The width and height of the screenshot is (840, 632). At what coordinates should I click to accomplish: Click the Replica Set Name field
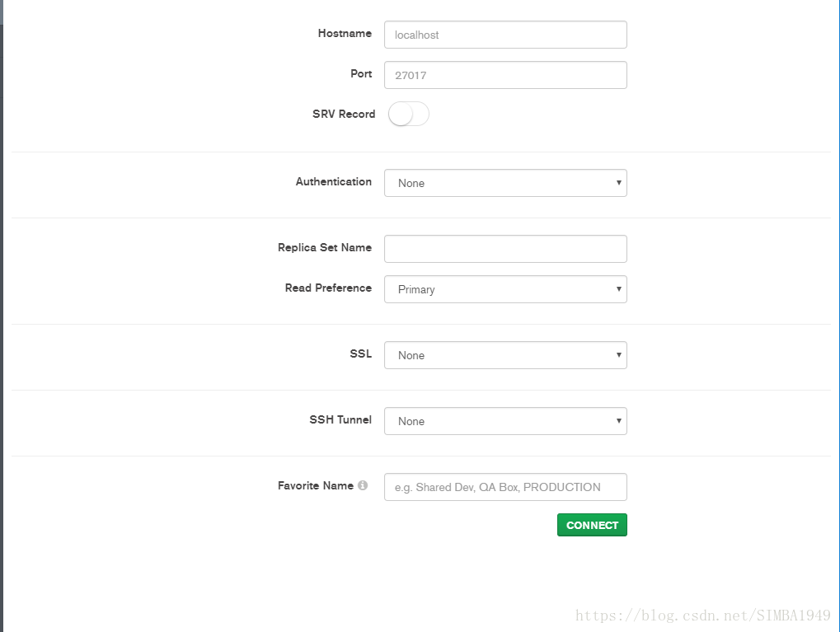click(x=505, y=249)
